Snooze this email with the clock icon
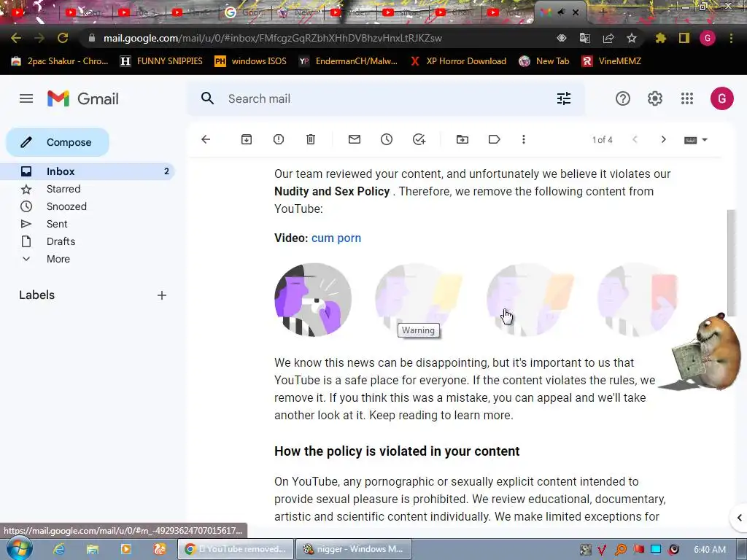The image size is (747, 560). 387,139
